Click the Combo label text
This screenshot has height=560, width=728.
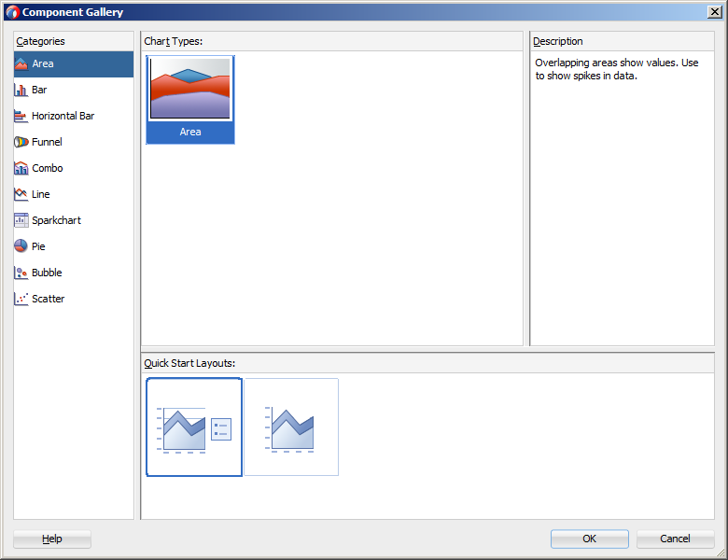click(x=48, y=168)
